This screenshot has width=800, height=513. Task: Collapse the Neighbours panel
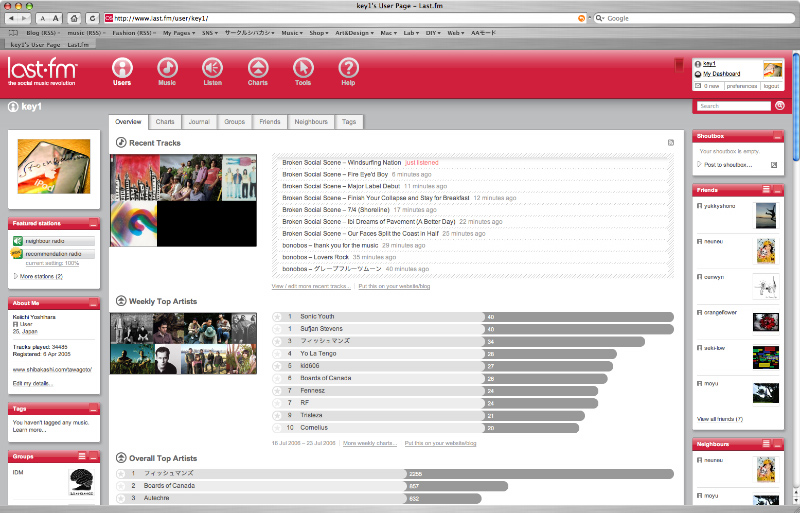[777, 444]
